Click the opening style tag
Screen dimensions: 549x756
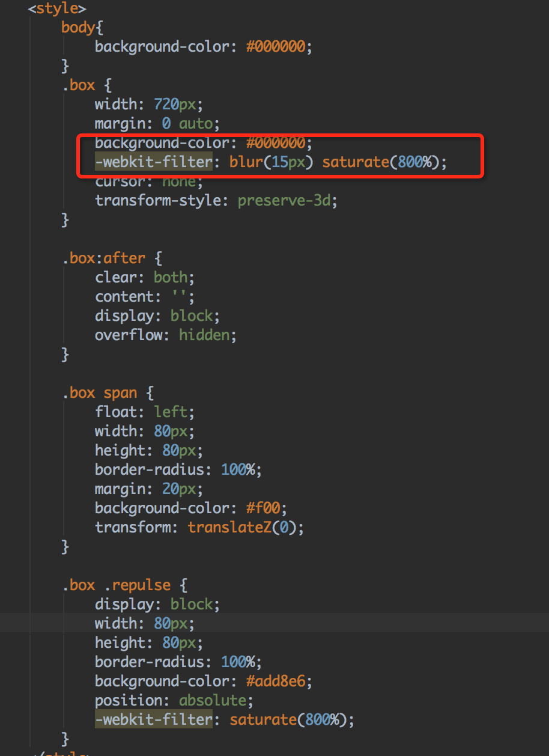click(x=57, y=8)
